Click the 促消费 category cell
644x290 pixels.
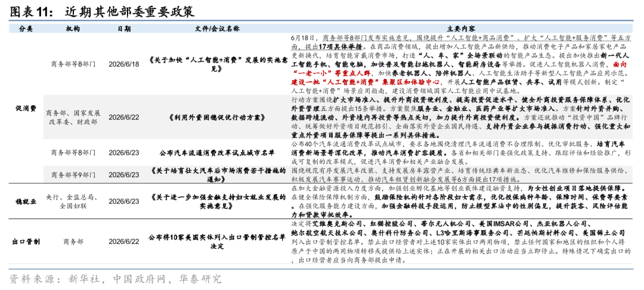(26, 109)
